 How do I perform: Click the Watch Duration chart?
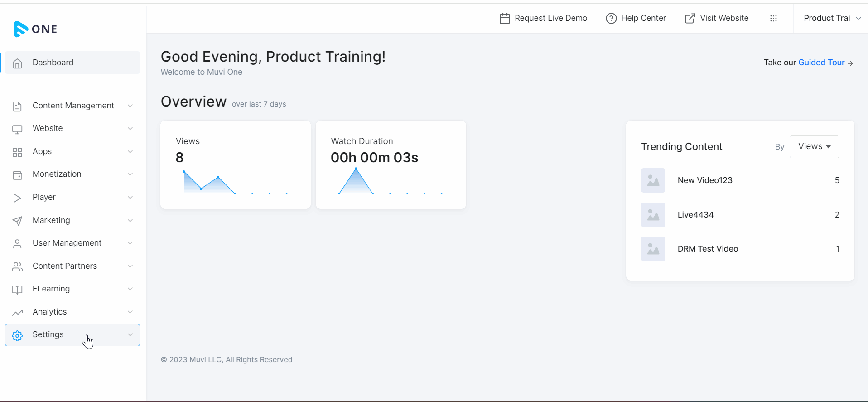pos(391,181)
